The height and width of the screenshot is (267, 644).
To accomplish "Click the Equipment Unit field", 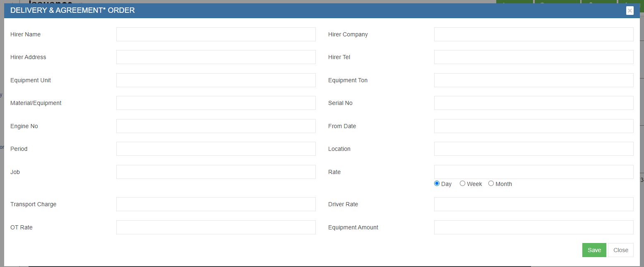I will [x=216, y=80].
